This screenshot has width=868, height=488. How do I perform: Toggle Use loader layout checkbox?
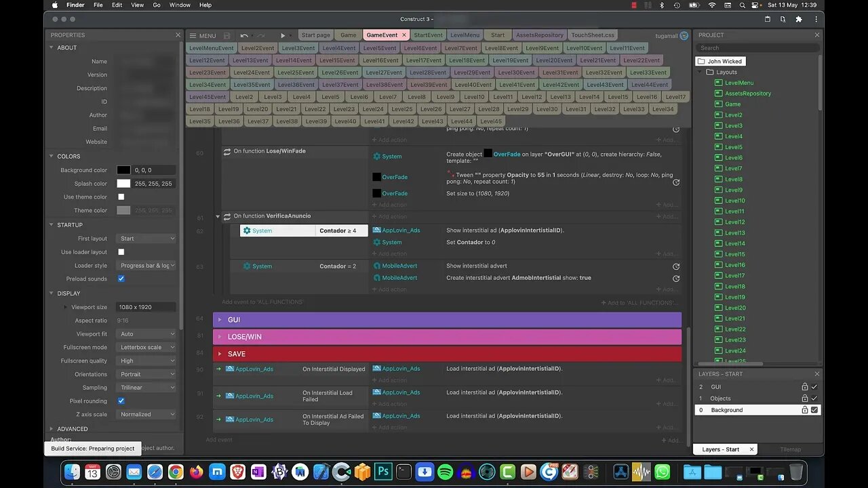(x=121, y=252)
